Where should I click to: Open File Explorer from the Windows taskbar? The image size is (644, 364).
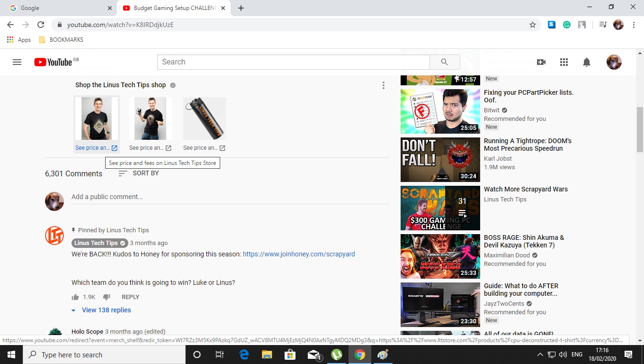point(267,355)
